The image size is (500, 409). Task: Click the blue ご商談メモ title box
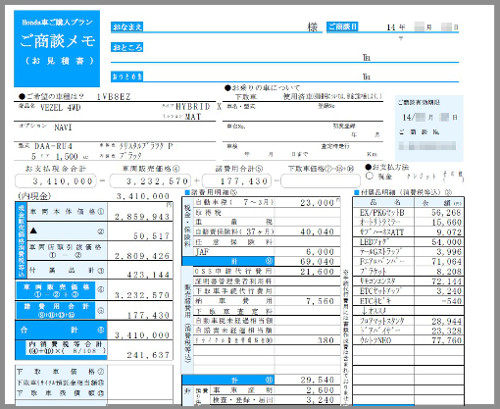[x=57, y=48]
